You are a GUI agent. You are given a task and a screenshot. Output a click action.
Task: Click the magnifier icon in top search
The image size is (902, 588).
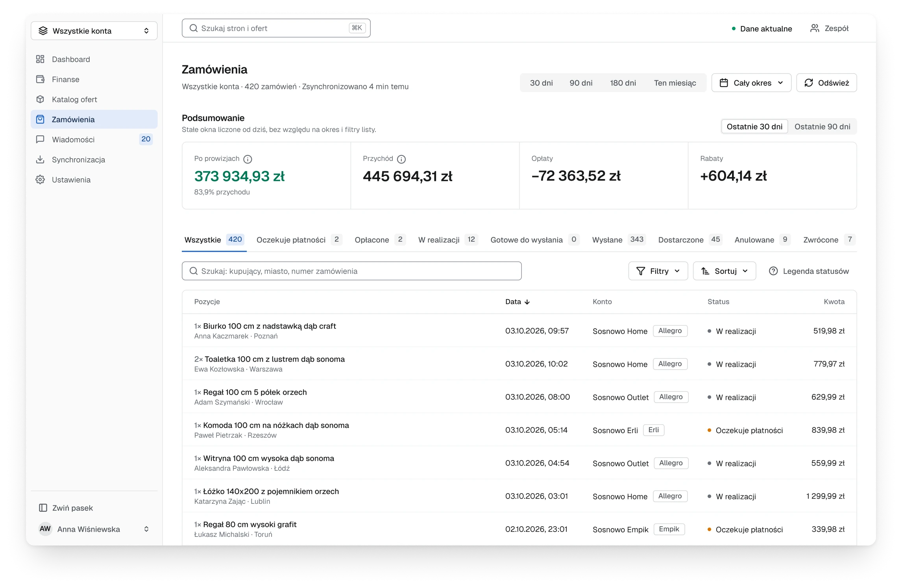[x=194, y=28]
